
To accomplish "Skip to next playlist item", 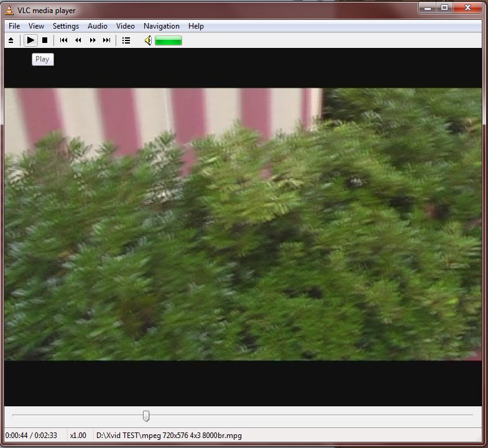I will point(106,40).
